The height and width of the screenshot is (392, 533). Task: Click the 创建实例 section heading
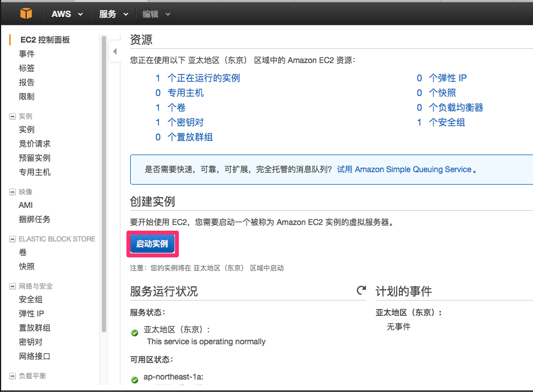click(x=152, y=202)
